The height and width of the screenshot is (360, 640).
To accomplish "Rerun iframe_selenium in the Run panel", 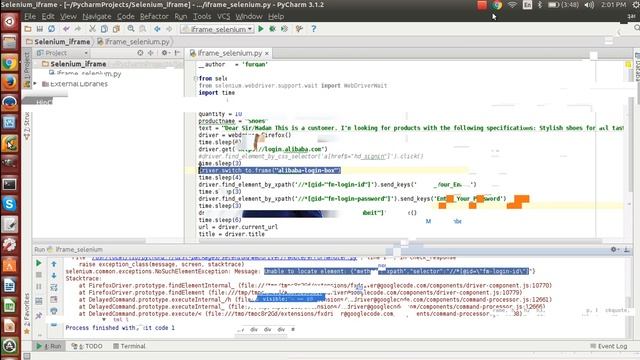I will pos(39,263).
